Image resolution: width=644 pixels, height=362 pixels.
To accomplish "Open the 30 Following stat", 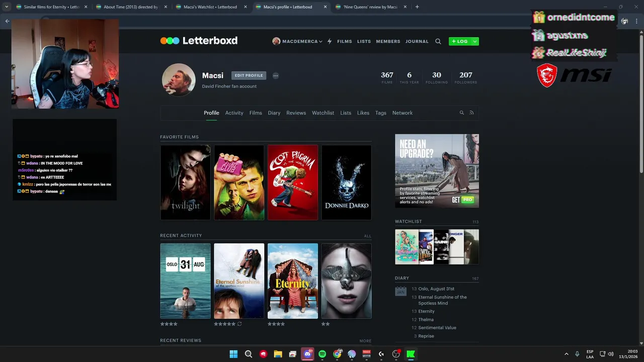I will click(x=436, y=77).
